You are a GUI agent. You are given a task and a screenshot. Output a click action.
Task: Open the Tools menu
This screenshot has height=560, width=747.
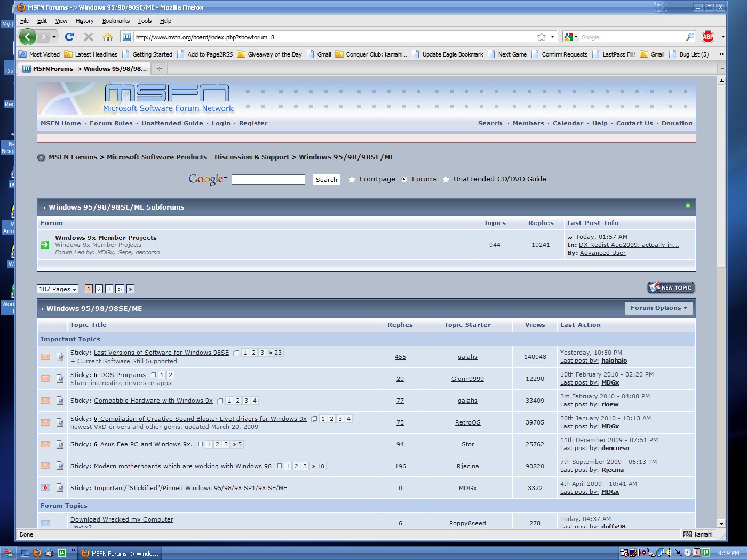tap(145, 21)
